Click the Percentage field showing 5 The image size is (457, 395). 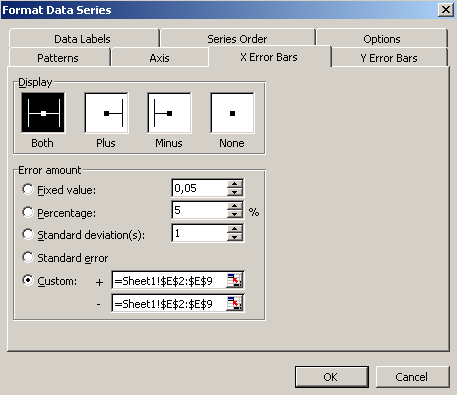[x=200, y=210]
